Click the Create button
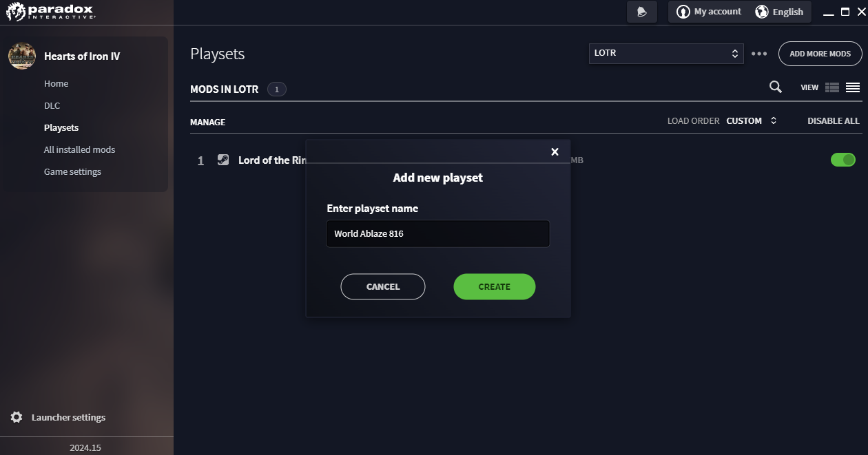868x455 pixels. coord(494,286)
